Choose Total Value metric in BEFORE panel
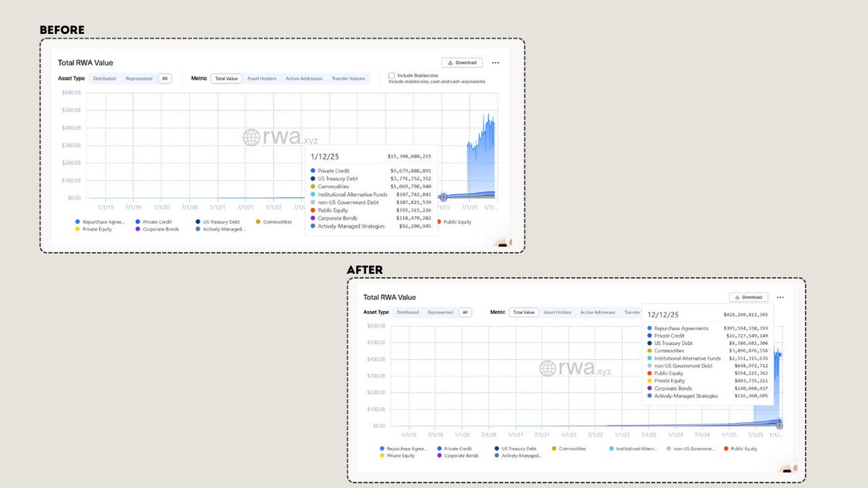The image size is (868, 488). (x=226, y=78)
